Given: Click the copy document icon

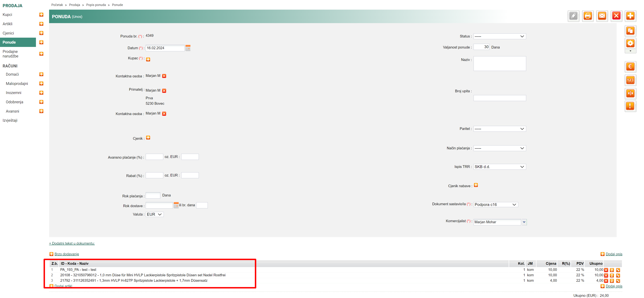Looking at the screenshot, I should [630, 31].
